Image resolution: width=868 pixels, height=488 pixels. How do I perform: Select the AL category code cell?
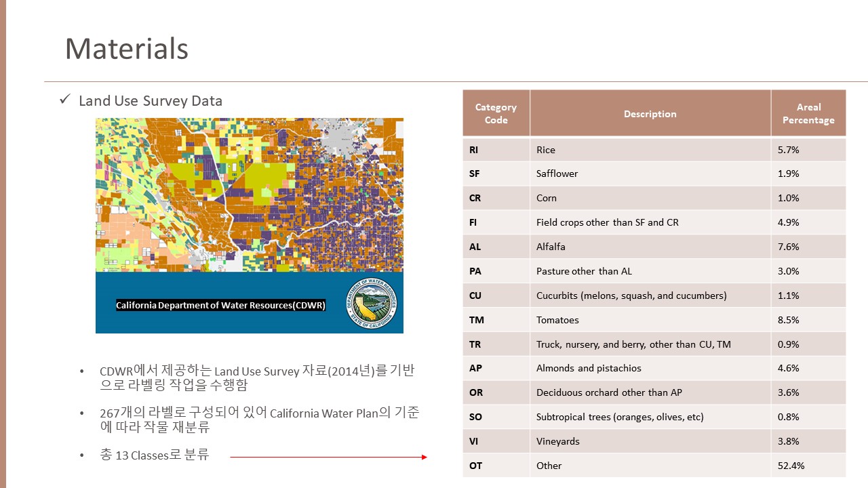point(496,247)
